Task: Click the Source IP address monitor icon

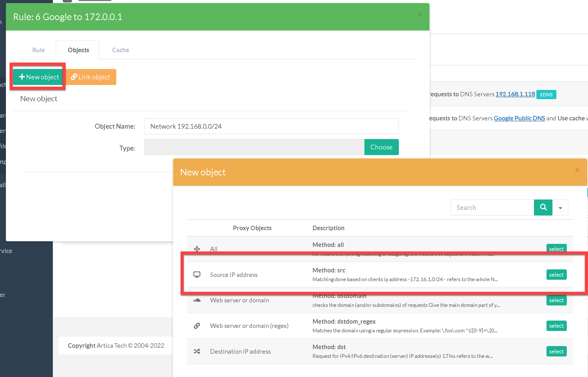Action: 197,274
